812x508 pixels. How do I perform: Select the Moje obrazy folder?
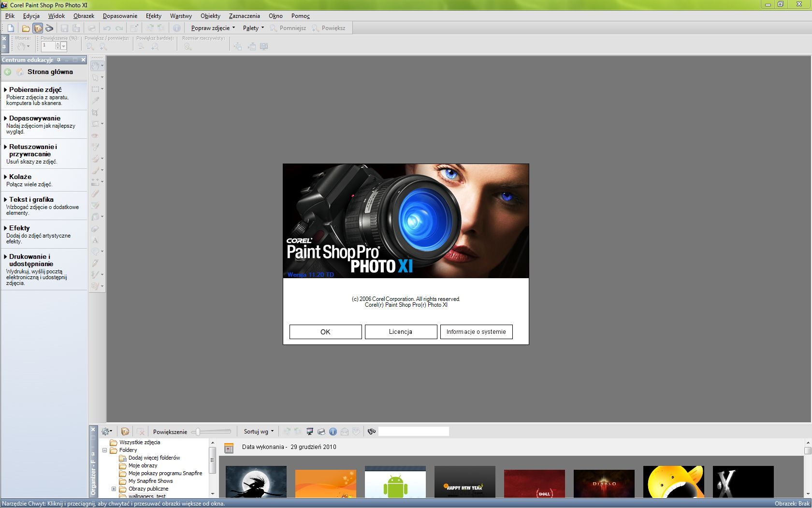pos(143,465)
